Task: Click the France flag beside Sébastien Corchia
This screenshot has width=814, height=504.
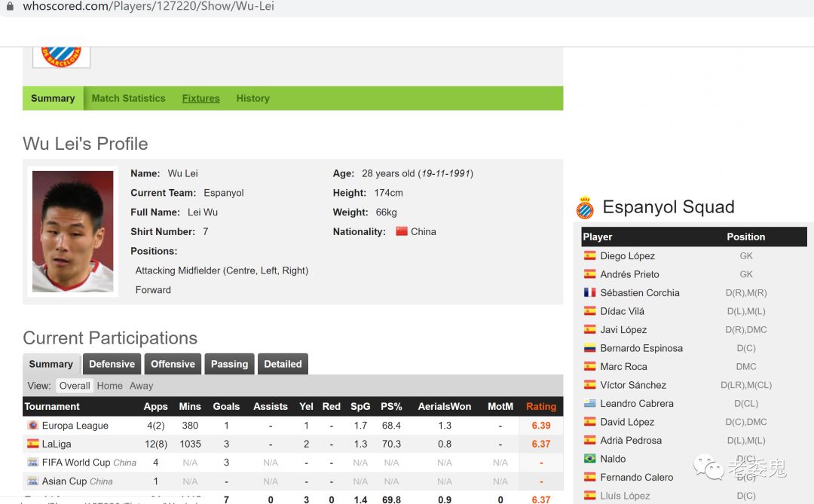Action: (x=589, y=292)
